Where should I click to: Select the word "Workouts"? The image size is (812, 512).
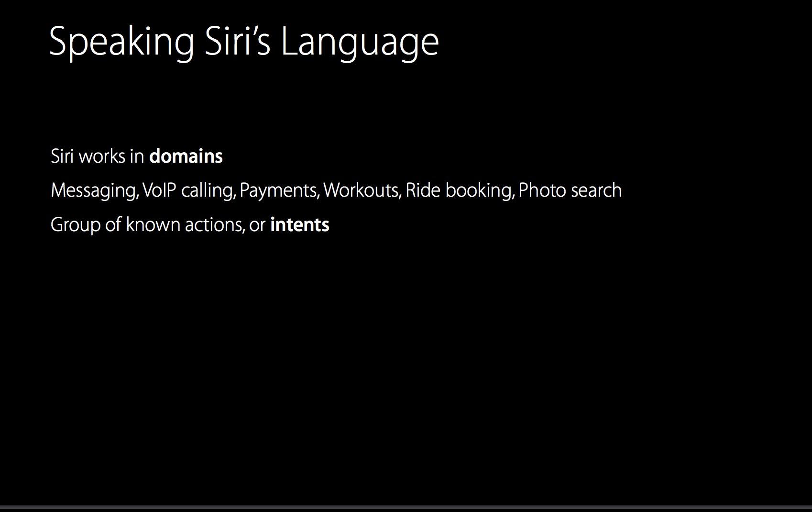(x=361, y=190)
